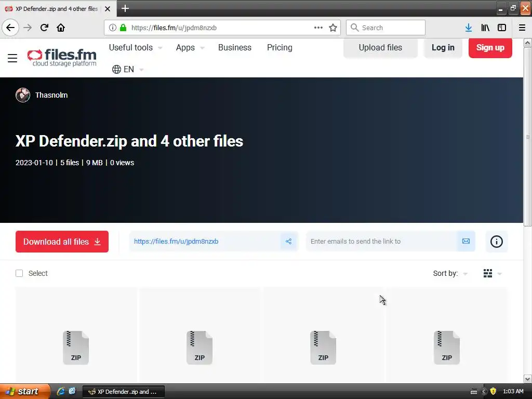Click the browser Search box
This screenshot has width=532, height=399.
(x=385, y=28)
